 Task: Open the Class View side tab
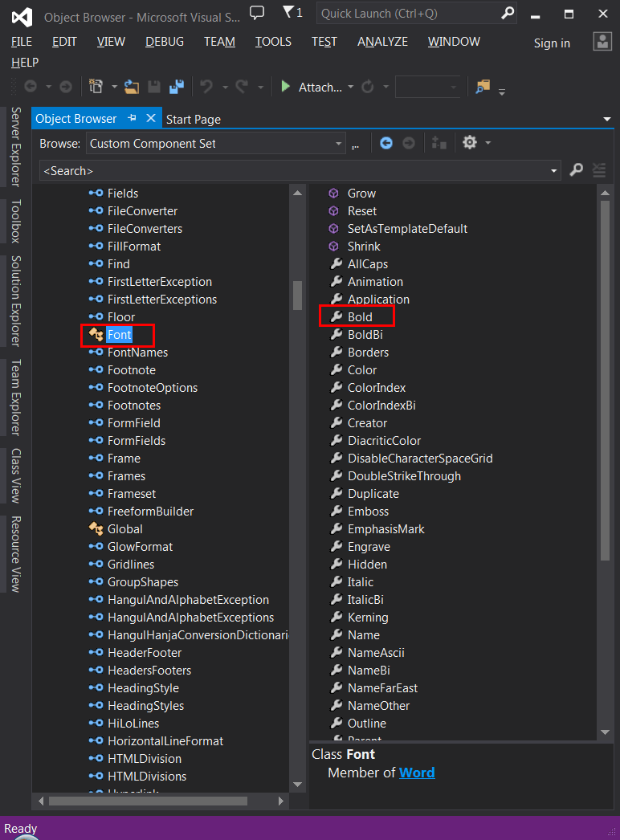coord(15,475)
